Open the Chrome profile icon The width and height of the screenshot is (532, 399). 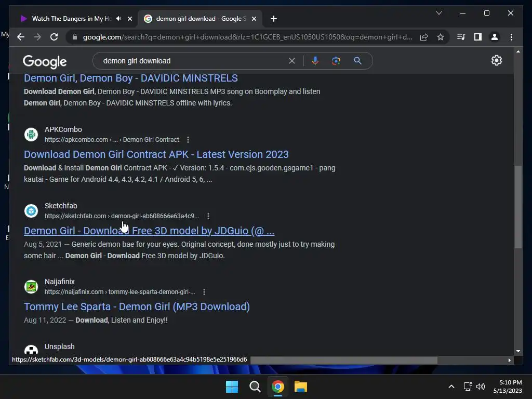click(x=495, y=37)
